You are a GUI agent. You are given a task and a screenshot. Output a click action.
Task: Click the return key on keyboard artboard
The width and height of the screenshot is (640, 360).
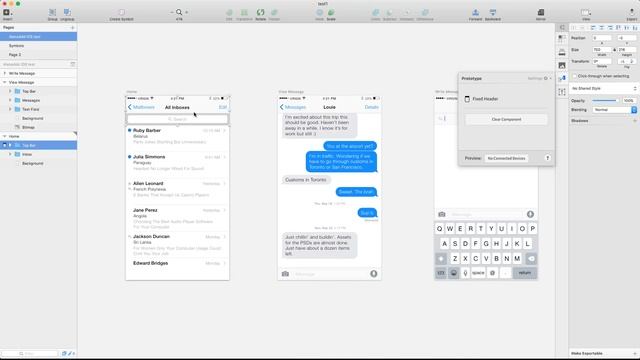point(525,273)
